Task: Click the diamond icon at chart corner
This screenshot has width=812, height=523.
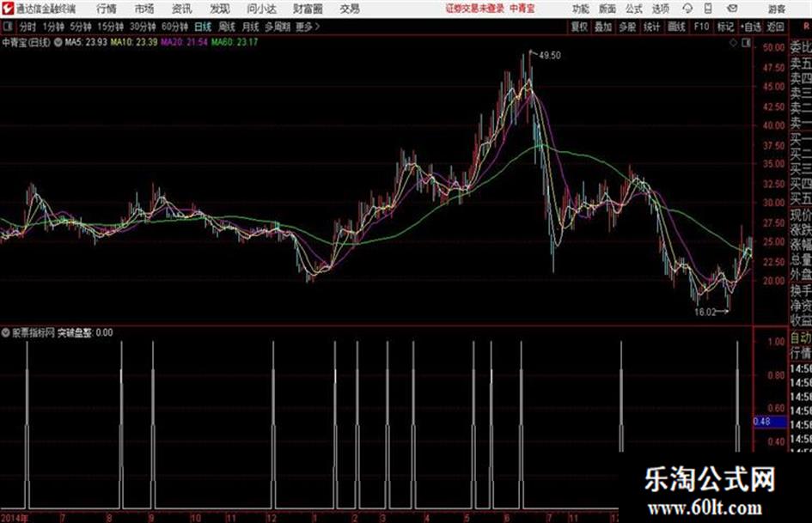Action: point(733,43)
